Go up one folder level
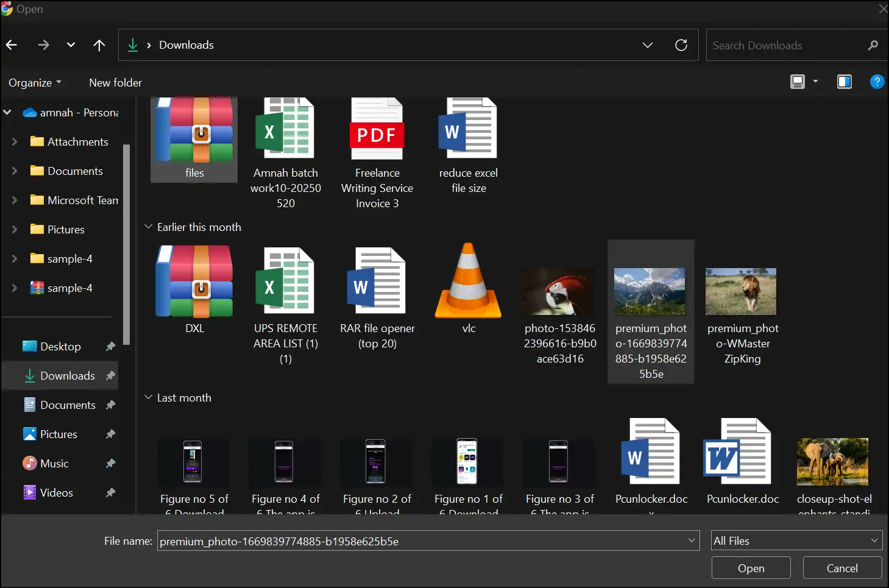This screenshot has width=889, height=588. click(99, 44)
